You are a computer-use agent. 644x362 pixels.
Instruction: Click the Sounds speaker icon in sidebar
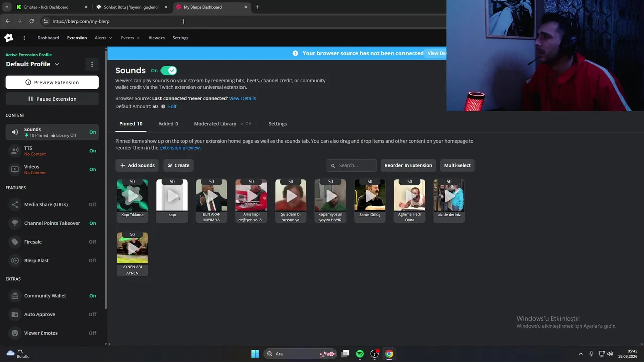tap(15, 132)
